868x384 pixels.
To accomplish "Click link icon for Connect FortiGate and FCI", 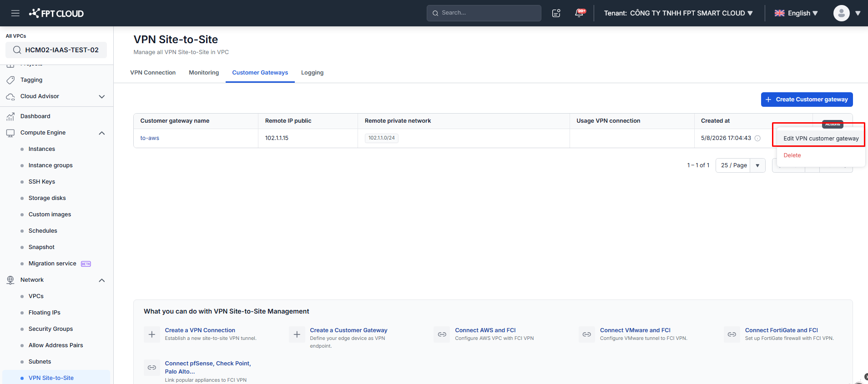I will point(732,334).
